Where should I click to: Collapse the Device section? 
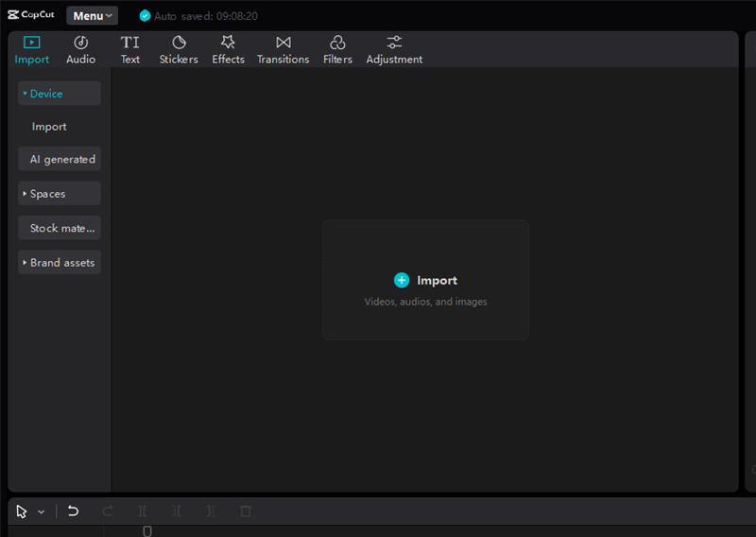coord(59,94)
